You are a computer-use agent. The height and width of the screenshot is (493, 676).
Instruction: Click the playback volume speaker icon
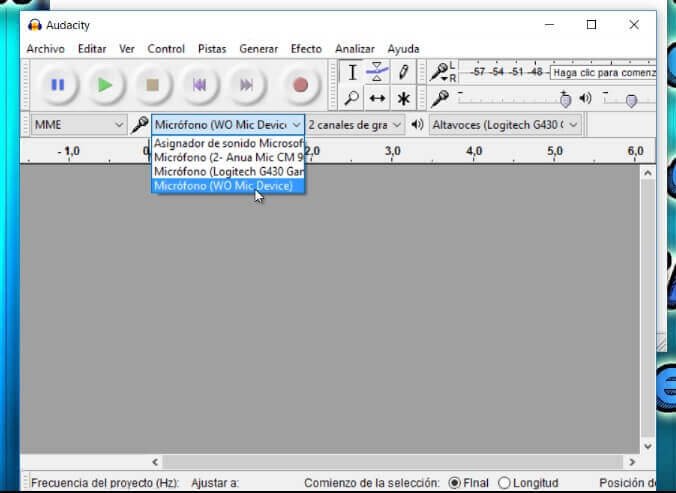click(x=585, y=98)
